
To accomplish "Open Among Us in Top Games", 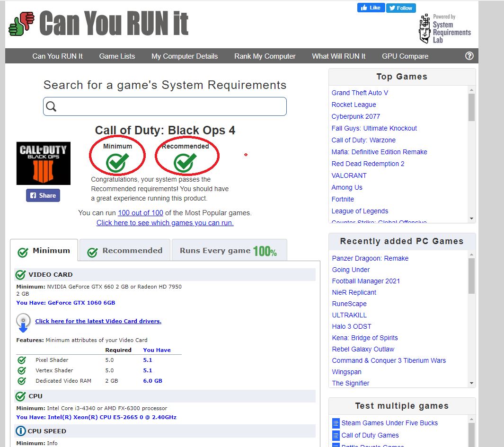I will point(347,188).
